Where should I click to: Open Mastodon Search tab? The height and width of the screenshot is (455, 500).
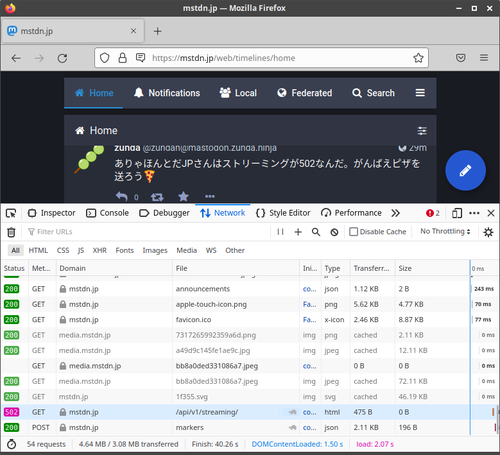373,93
